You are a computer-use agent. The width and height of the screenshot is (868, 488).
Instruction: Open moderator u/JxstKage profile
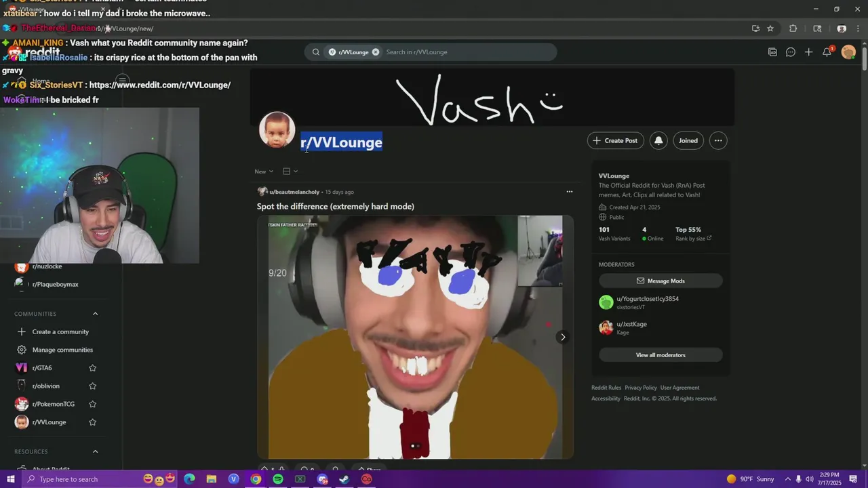tap(631, 324)
